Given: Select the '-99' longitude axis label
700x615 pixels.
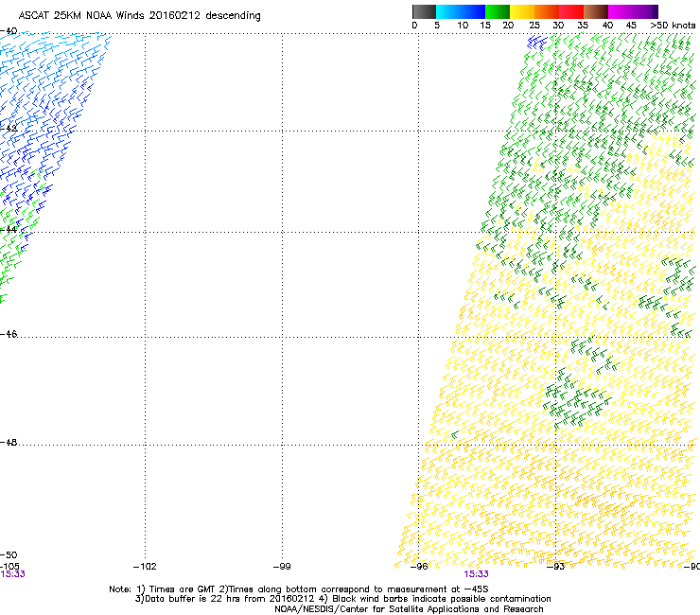Looking at the screenshot, I should click(x=282, y=567).
